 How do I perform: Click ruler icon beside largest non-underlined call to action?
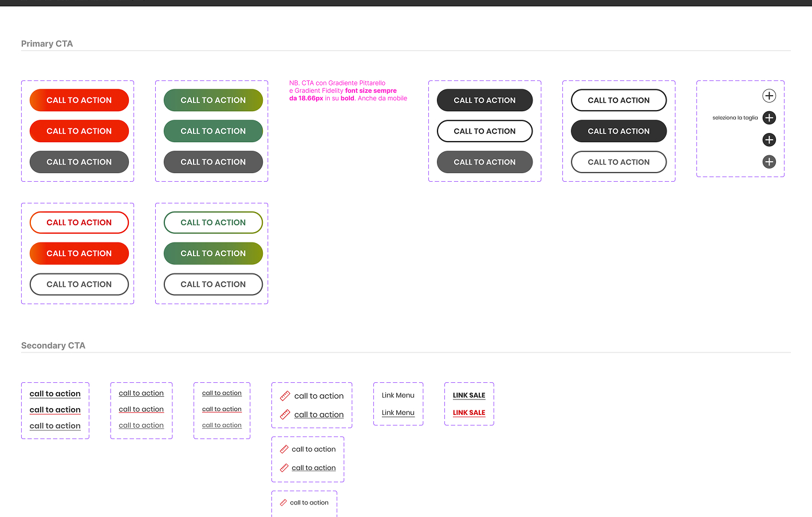pos(285,396)
